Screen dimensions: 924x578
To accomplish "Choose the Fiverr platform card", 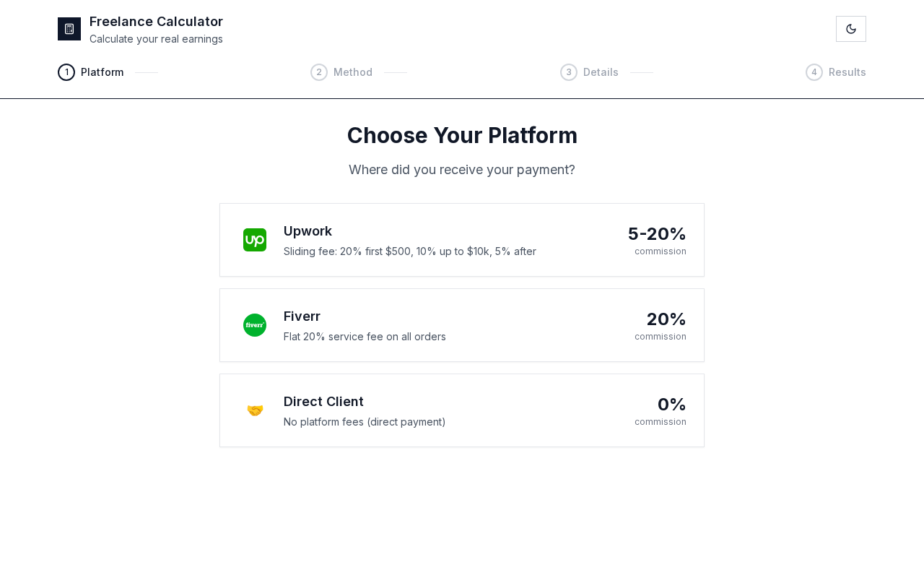I will (462, 325).
